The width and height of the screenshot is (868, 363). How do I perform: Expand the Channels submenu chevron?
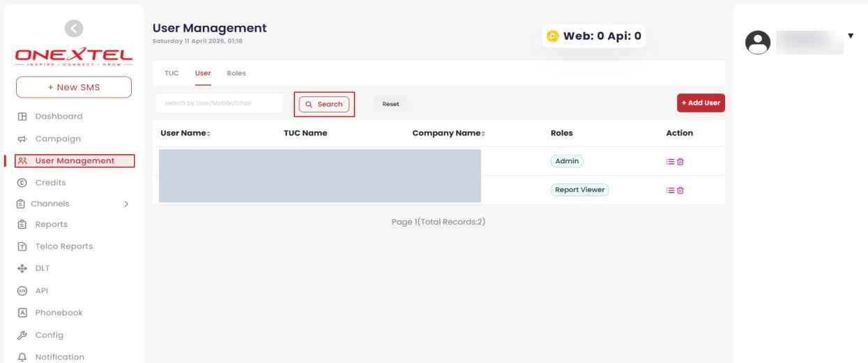(x=126, y=204)
